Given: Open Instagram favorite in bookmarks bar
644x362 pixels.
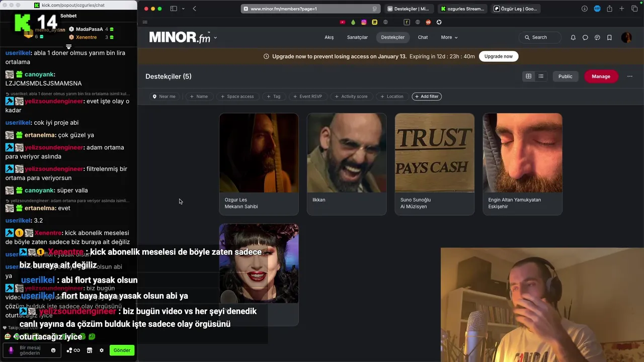Looking at the screenshot, I should click(364, 22).
